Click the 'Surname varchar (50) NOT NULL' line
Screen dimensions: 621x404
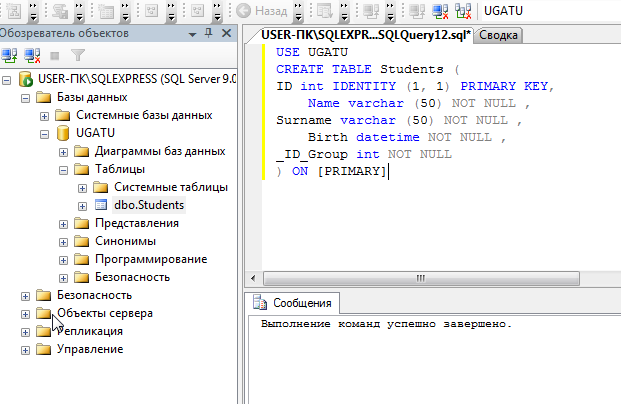399,120
